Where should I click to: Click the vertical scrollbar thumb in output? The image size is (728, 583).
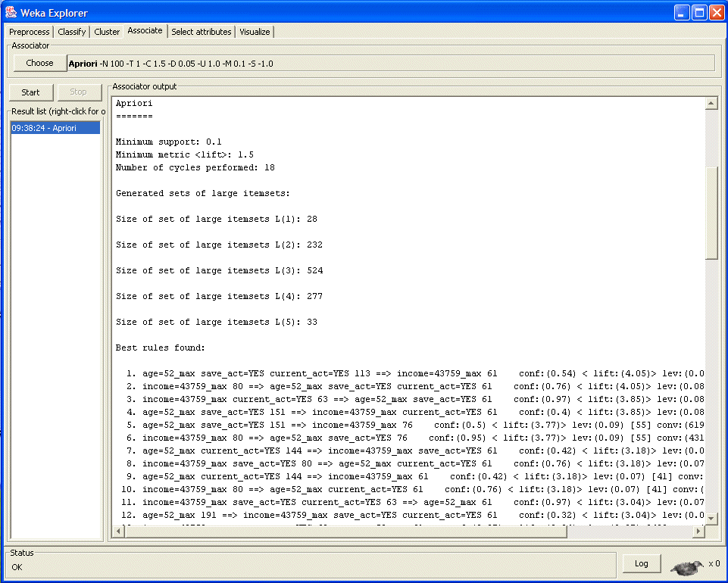pos(711,212)
